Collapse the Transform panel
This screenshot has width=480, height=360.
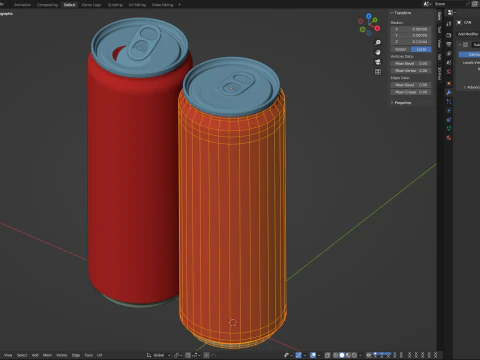click(401, 13)
